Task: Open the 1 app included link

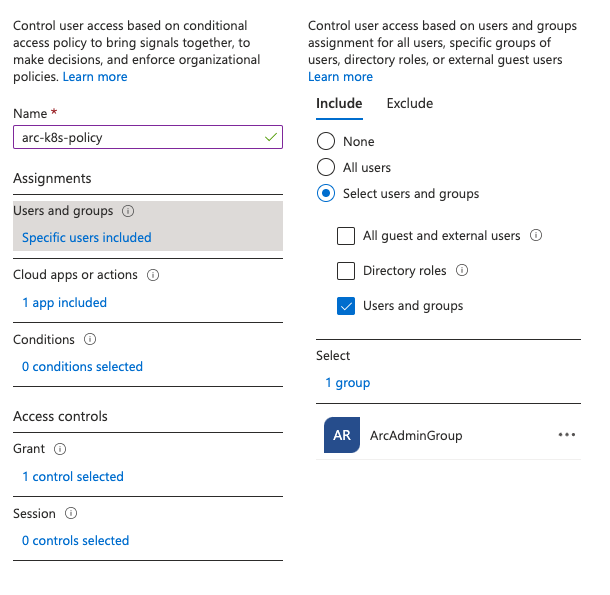Action: coord(64,302)
